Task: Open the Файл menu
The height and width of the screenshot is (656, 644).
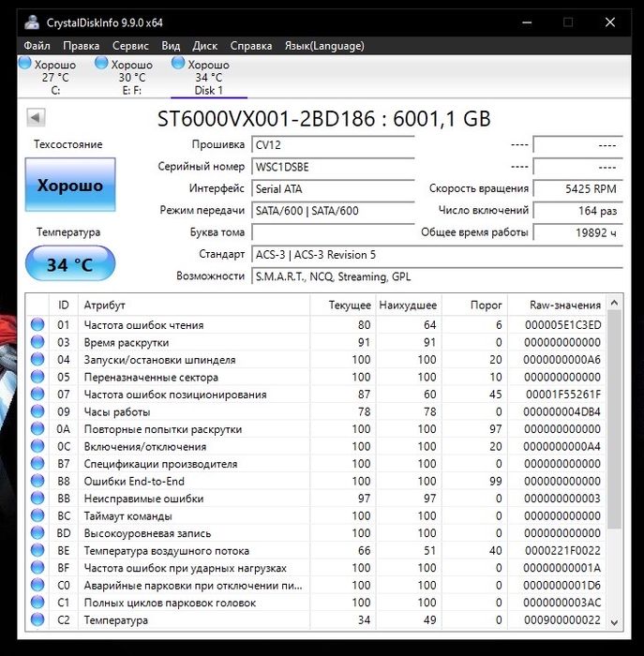Action: (37, 46)
